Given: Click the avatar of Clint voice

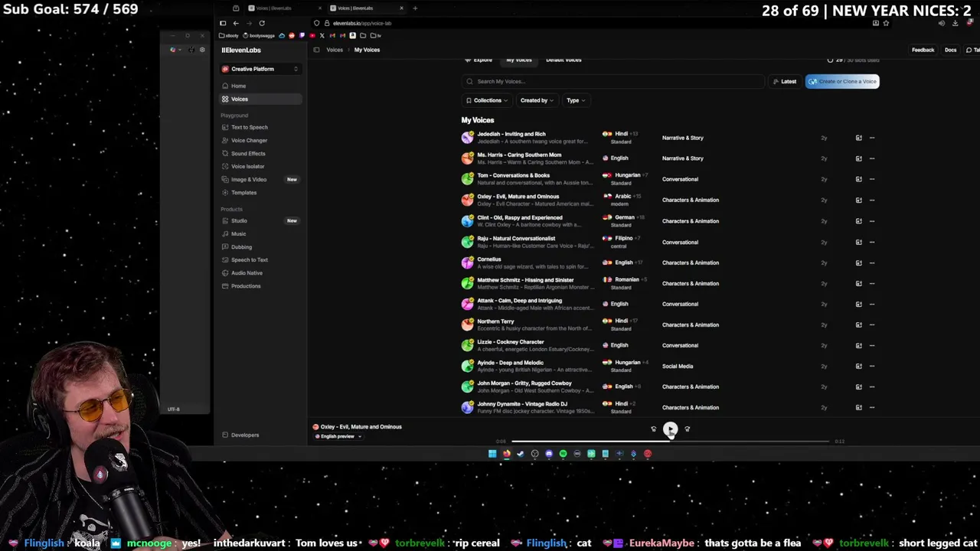Looking at the screenshot, I should 467,221.
